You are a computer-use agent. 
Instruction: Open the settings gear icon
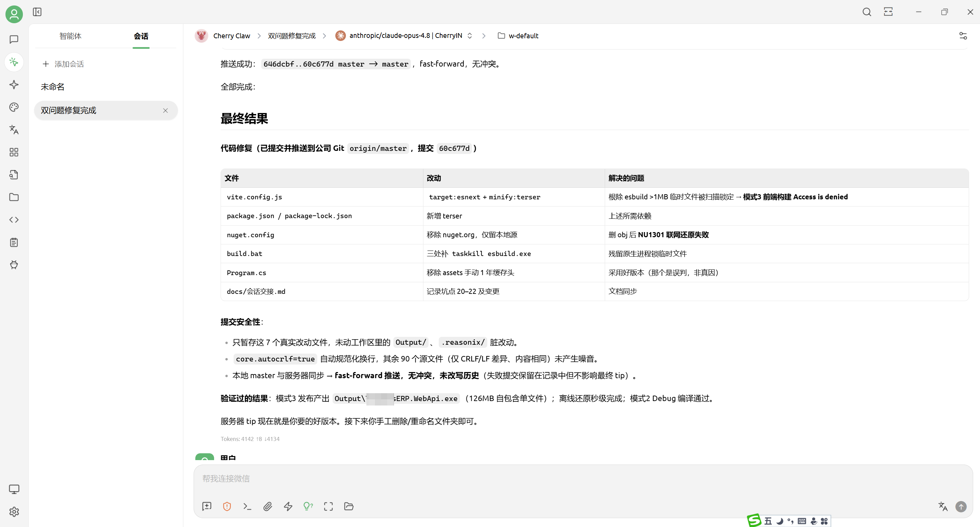point(14,512)
